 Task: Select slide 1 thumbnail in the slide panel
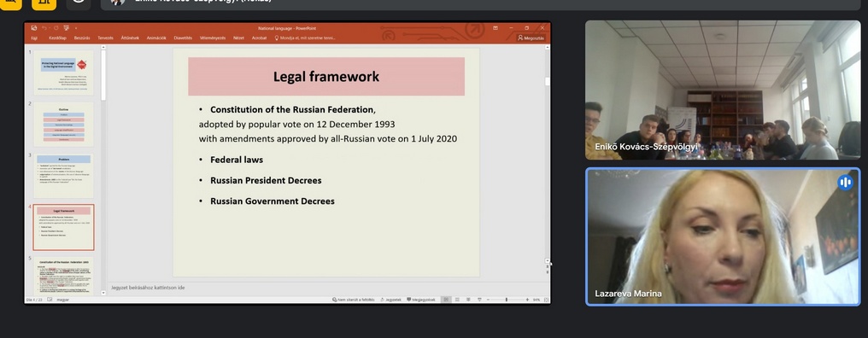pos(64,73)
